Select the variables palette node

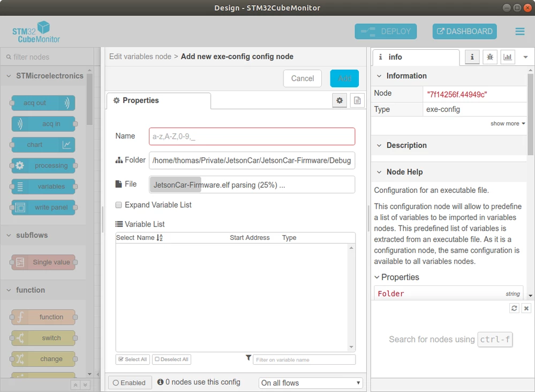click(43, 186)
